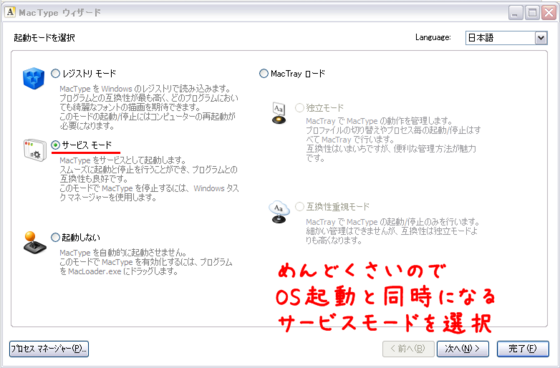Image resolution: width=560 pixels, height=368 pixels.
Task: Click the 互換性重視モード description paragraph
Action: tap(392, 231)
